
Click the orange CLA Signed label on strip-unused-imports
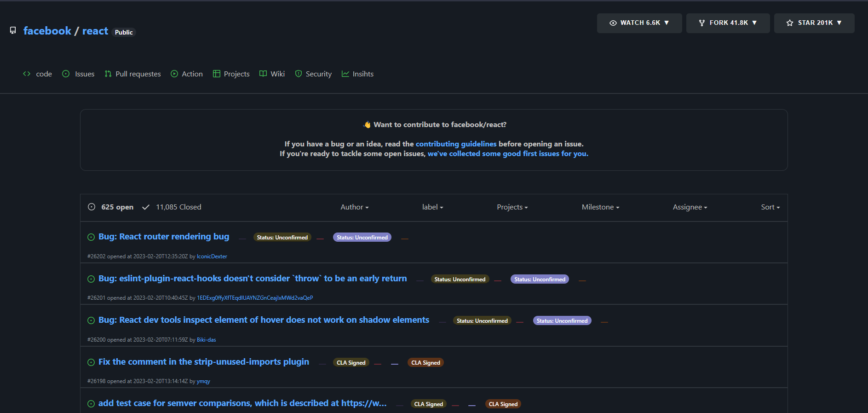pos(425,363)
